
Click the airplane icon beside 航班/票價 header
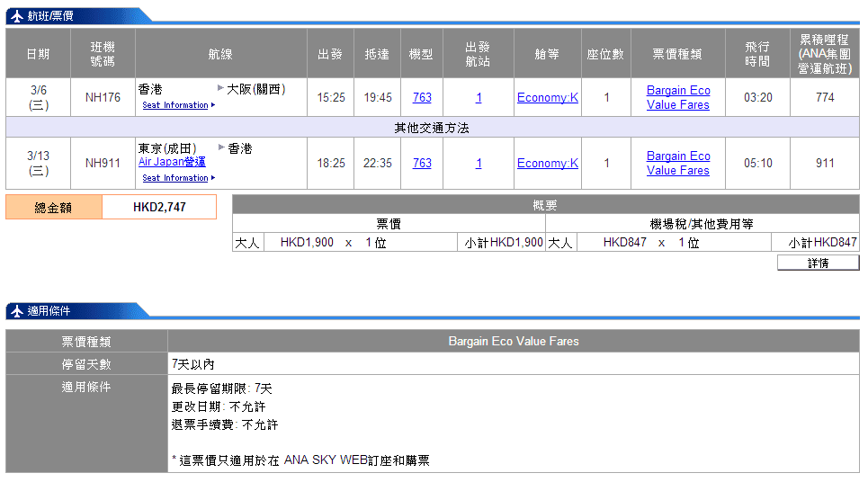(x=16, y=15)
